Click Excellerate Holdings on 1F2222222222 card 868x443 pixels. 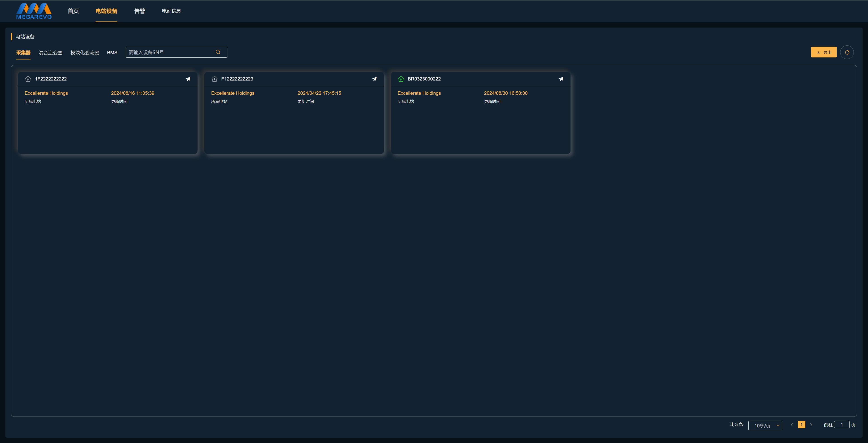point(46,93)
